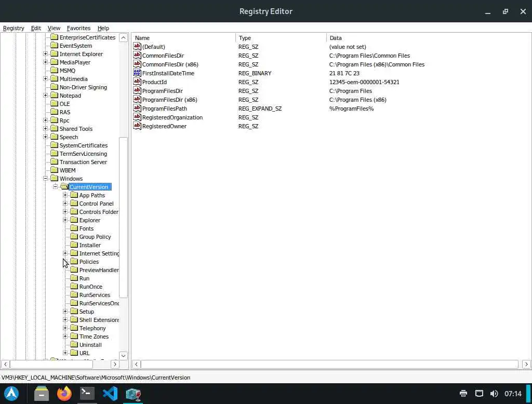Expand the Telephony key
This screenshot has width=532, height=404.
(65, 328)
